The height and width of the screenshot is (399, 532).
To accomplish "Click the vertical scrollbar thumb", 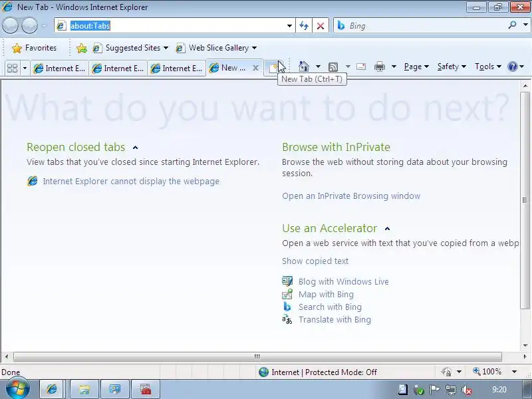I will (525, 200).
